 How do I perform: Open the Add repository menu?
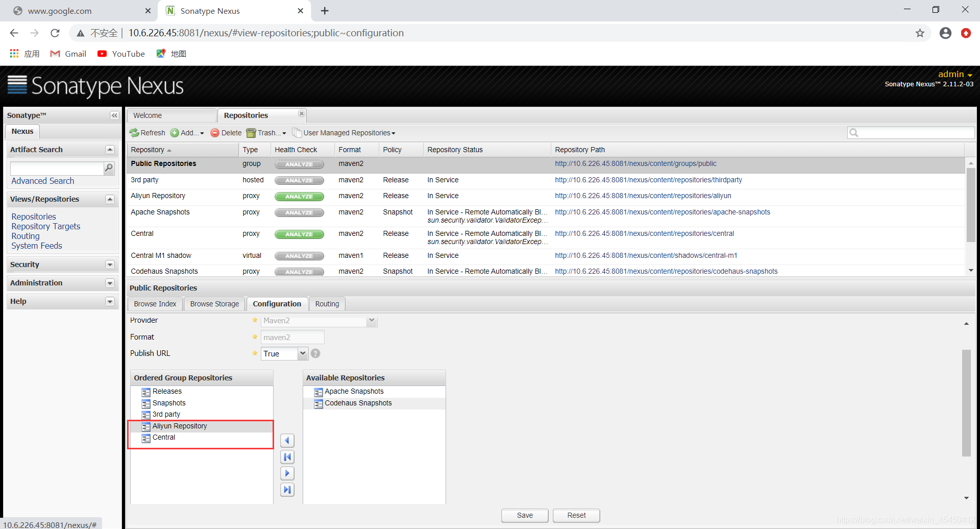click(x=187, y=133)
